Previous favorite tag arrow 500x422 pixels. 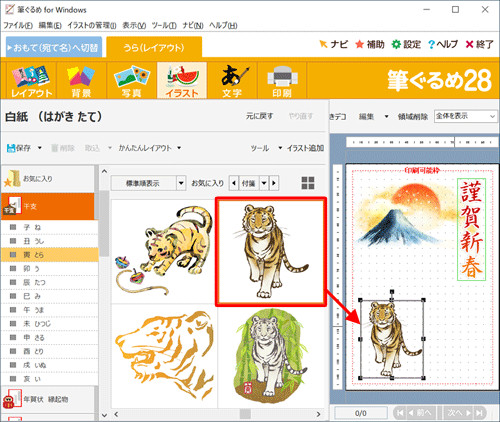pyautogui.click(x=234, y=183)
